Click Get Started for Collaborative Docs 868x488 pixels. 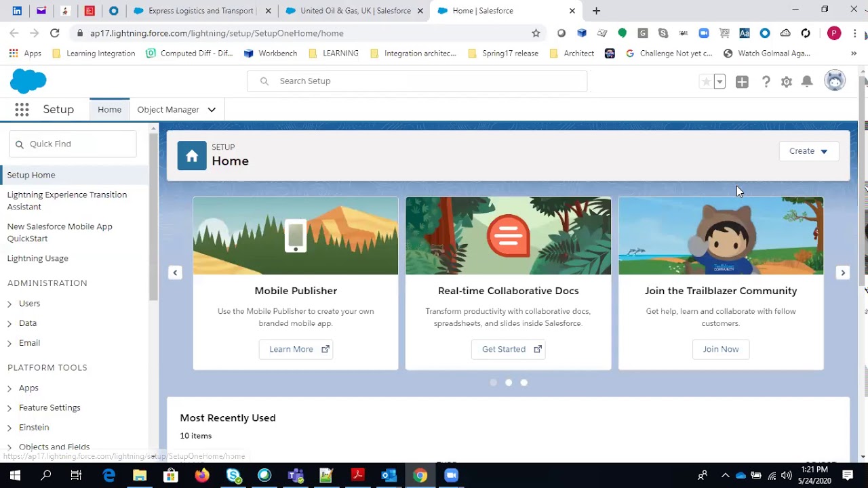click(509, 349)
